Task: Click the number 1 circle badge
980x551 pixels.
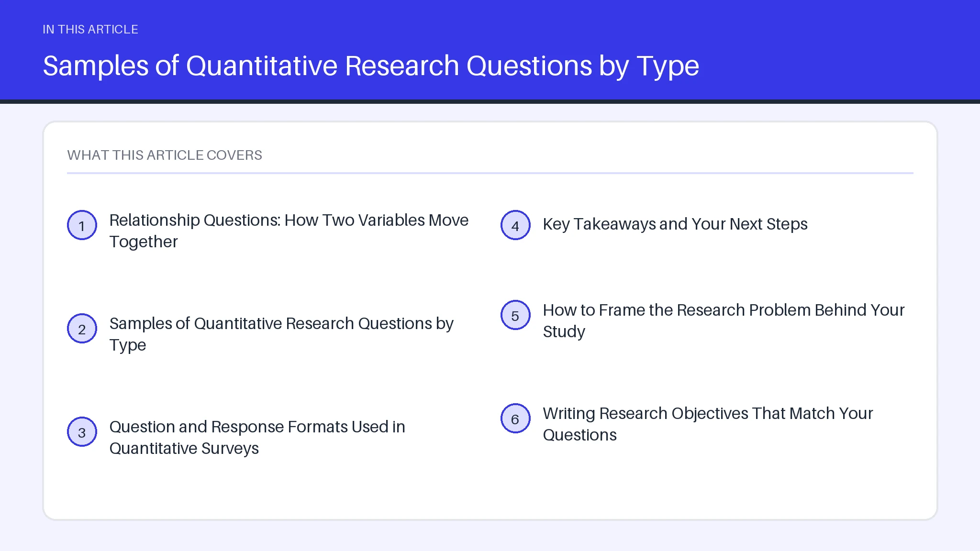Action: pos(82,225)
